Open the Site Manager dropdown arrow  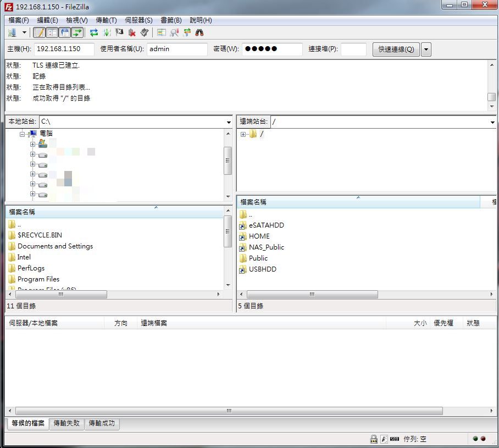pos(24,32)
